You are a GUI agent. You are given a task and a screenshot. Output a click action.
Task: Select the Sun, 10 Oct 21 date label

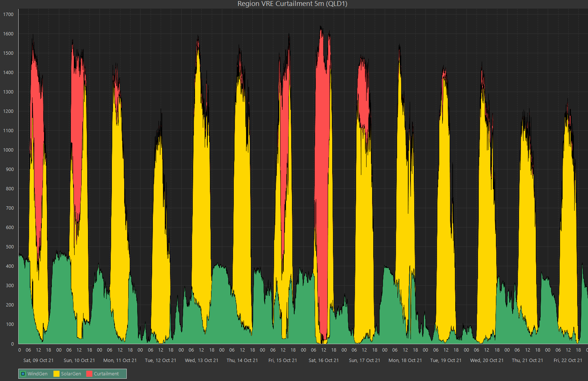(x=79, y=360)
